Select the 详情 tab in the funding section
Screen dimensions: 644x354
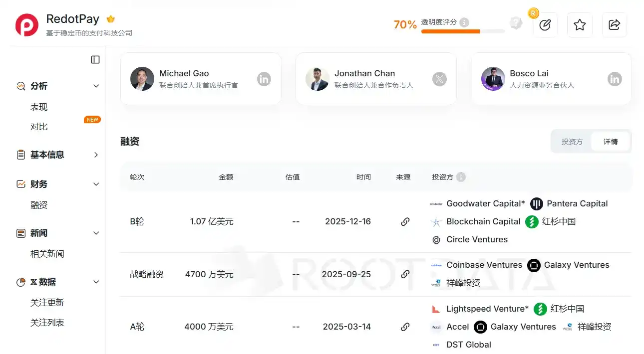click(x=611, y=142)
